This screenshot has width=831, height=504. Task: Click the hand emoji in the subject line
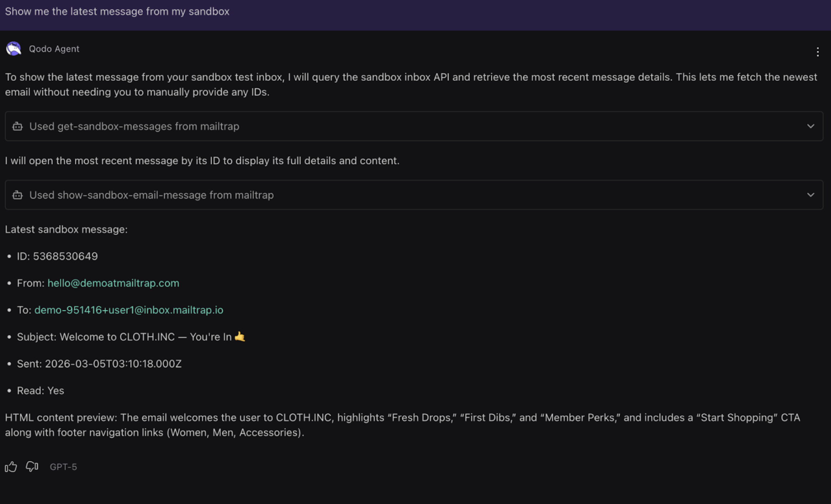(x=240, y=337)
